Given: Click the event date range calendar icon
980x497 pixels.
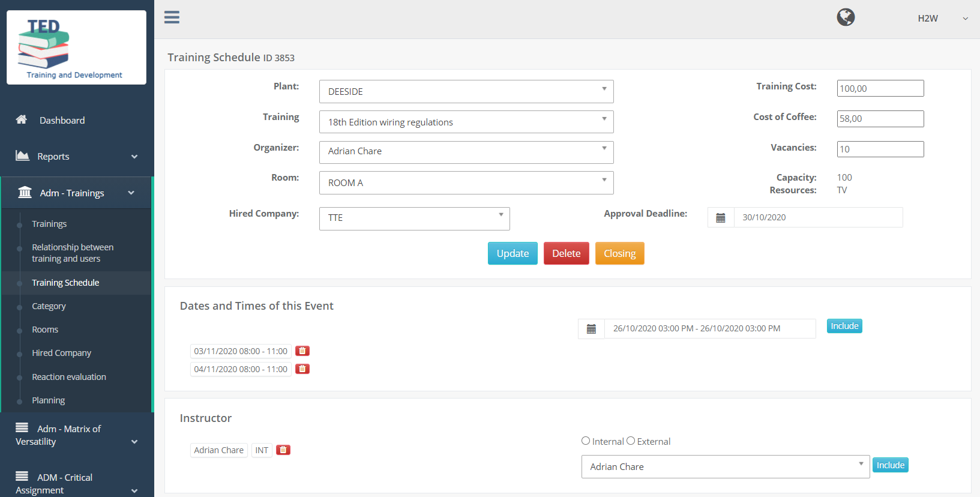Looking at the screenshot, I should pyautogui.click(x=591, y=329).
